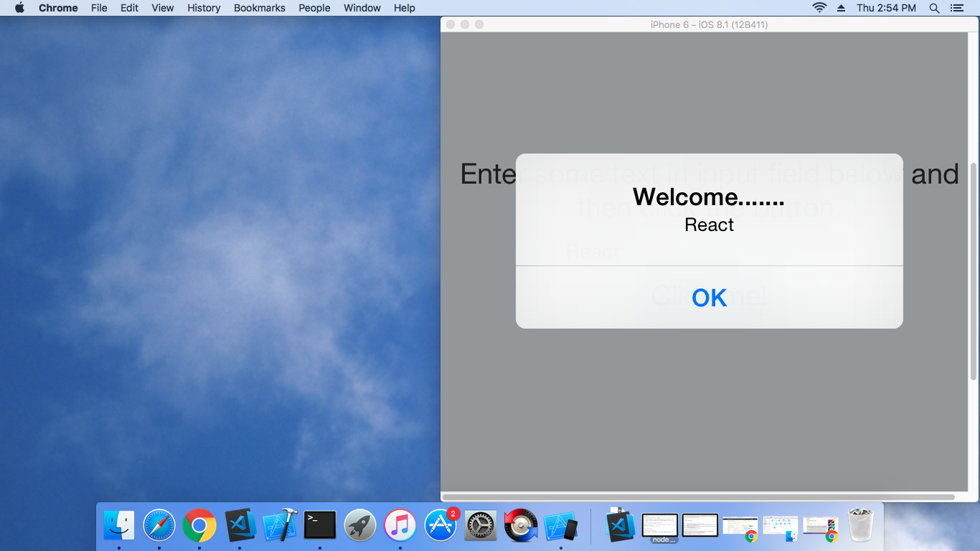Click the simulator's vertical scrollbar
The width and height of the screenshot is (980, 551).
974,271
